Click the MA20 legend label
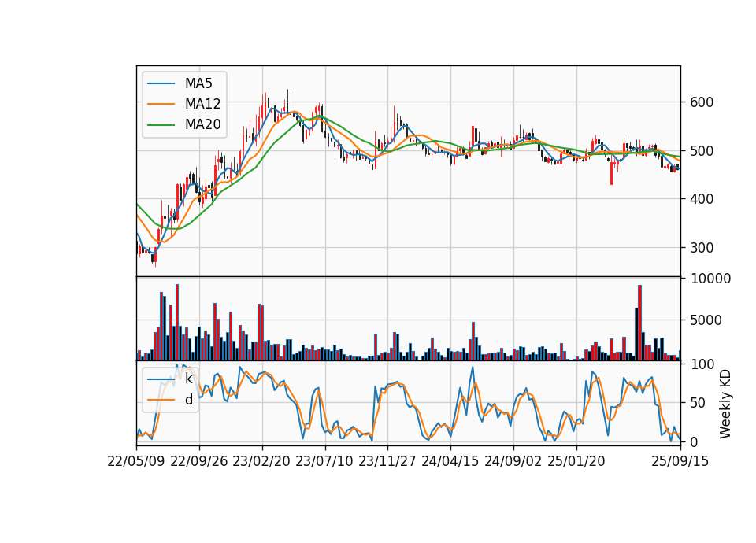 pos(202,124)
